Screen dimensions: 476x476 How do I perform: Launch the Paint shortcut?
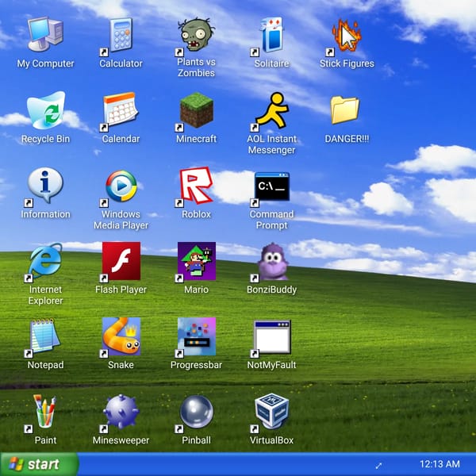pyautogui.click(x=45, y=411)
